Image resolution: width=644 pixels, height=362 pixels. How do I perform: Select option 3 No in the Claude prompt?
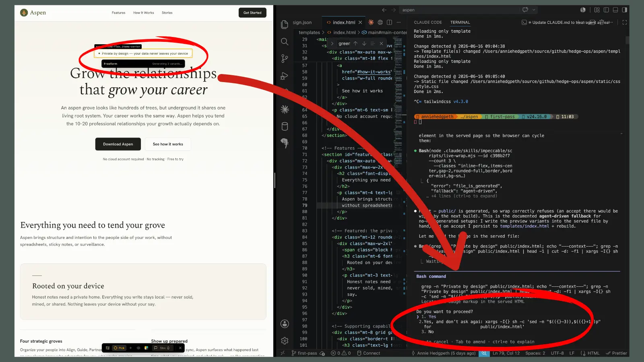click(x=427, y=332)
